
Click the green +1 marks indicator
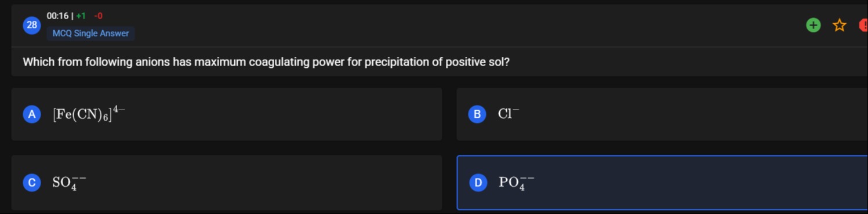tap(81, 16)
